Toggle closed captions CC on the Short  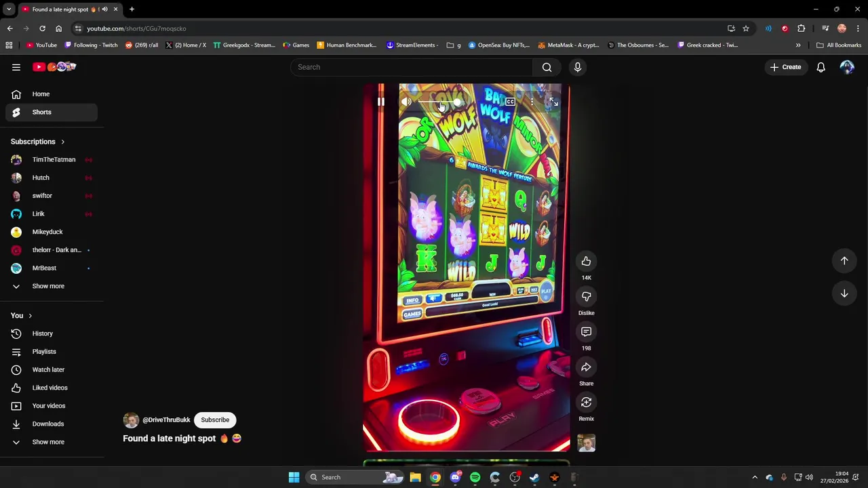510,102
